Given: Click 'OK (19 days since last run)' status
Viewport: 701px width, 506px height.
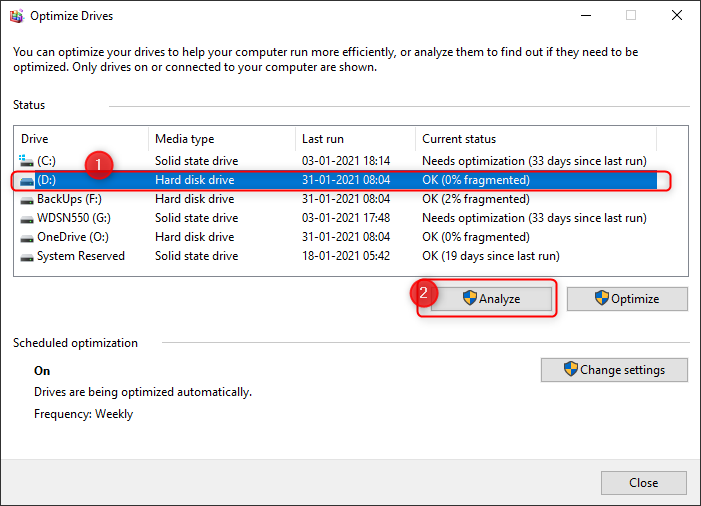Looking at the screenshot, I should tap(491, 256).
